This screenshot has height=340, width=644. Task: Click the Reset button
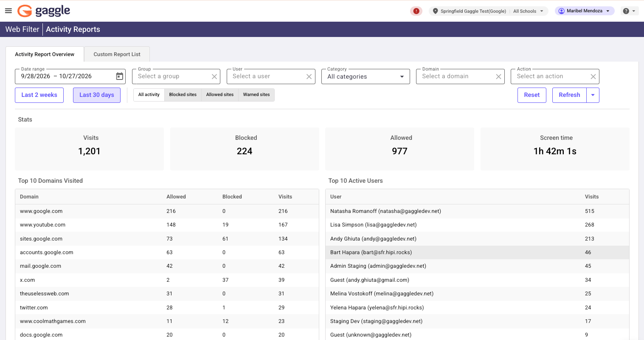coord(532,95)
